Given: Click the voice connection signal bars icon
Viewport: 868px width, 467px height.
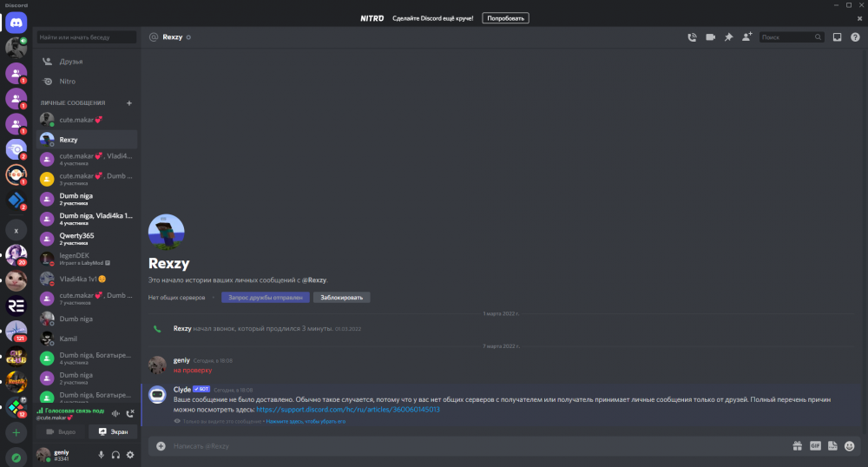Looking at the screenshot, I should point(40,411).
